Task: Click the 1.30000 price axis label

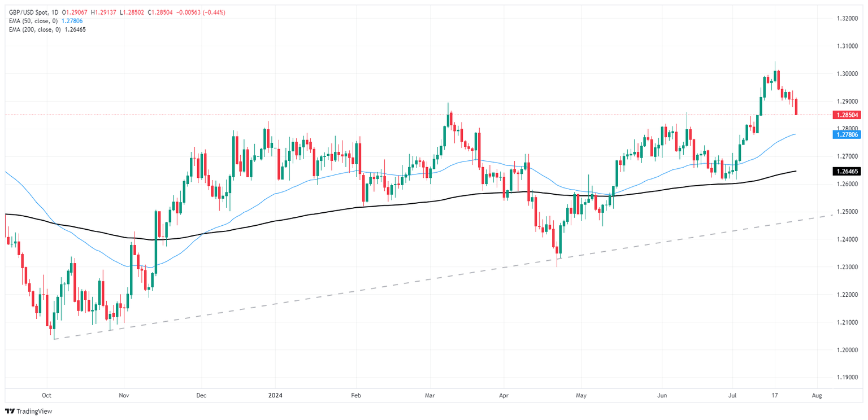Action: click(x=845, y=74)
